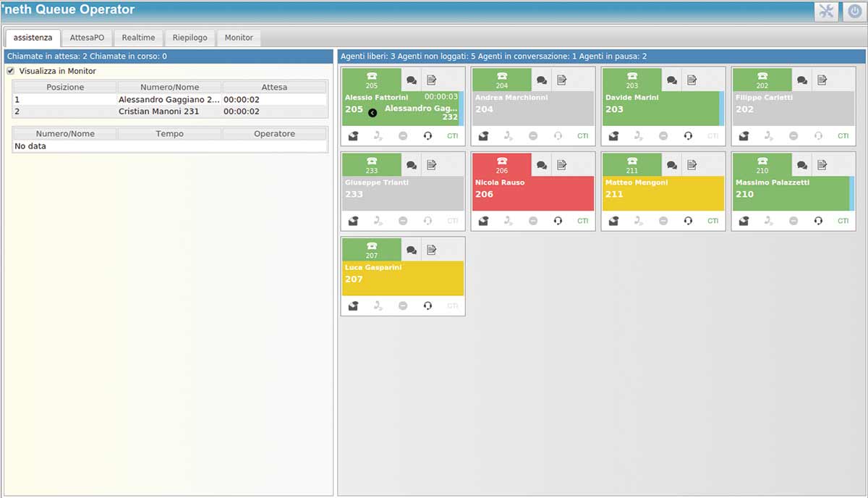The width and height of the screenshot is (868, 498).
Task: Click the power logout icon
Action: [x=853, y=12]
